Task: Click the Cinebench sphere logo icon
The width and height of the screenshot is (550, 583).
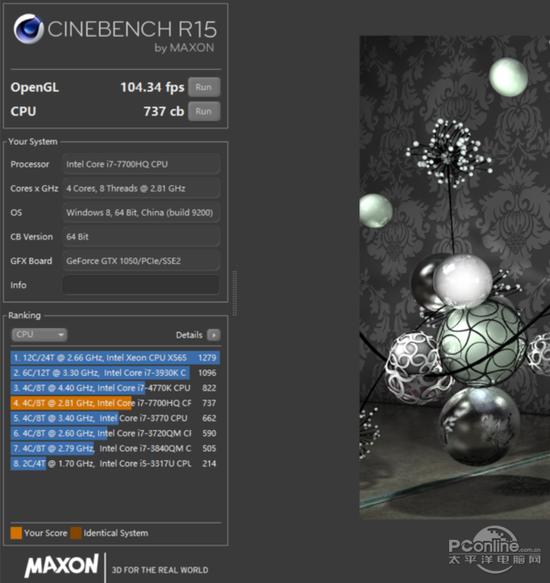Action: coord(28,29)
